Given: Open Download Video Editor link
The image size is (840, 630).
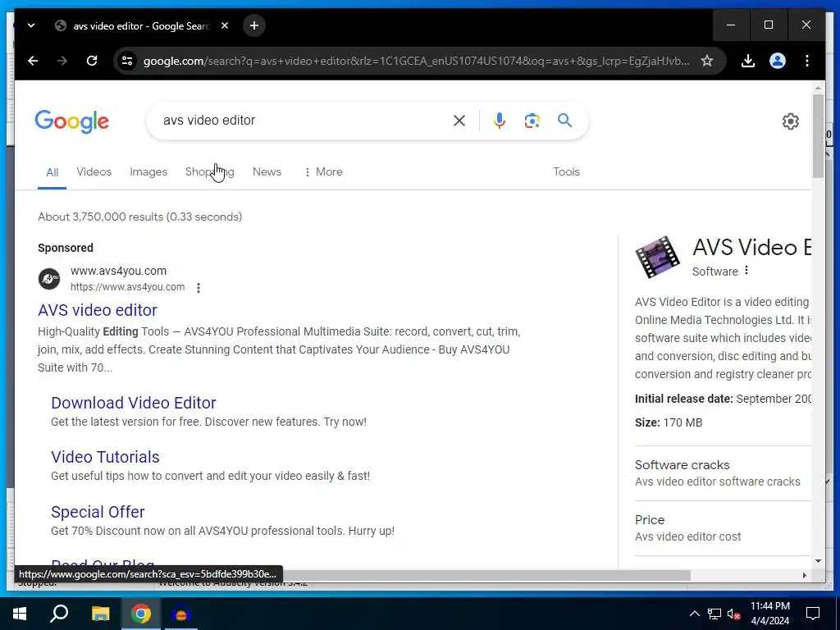Looking at the screenshot, I should (x=134, y=403).
